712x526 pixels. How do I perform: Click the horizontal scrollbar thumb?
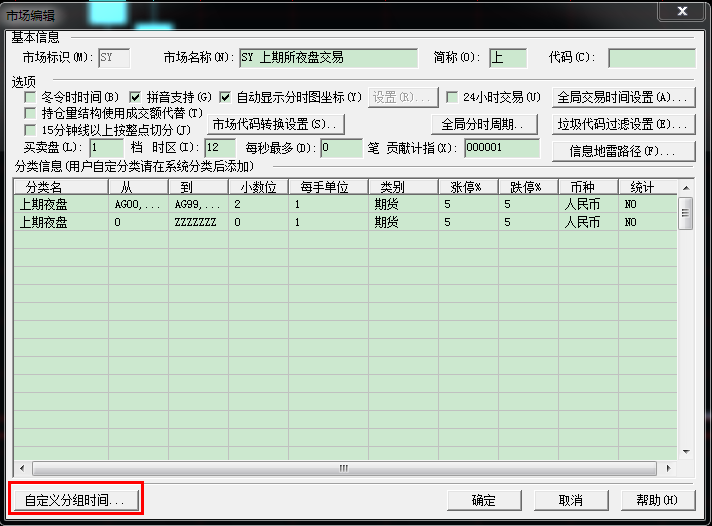(x=344, y=468)
